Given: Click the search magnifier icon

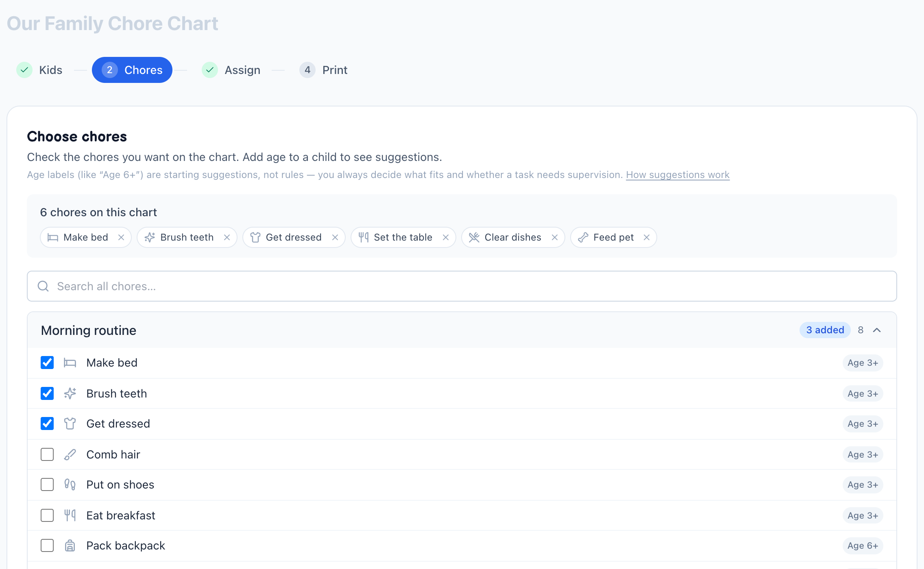Looking at the screenshot, I should (x=43, y=286).
